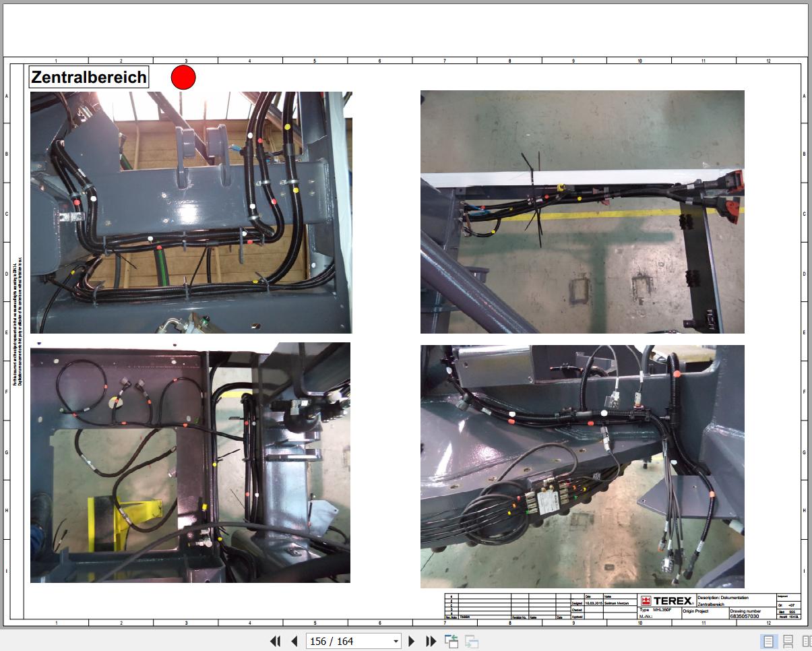Screen dimensions: 812x651
Task: Toggle two-page facing view
Action: (x=806, y=642)
